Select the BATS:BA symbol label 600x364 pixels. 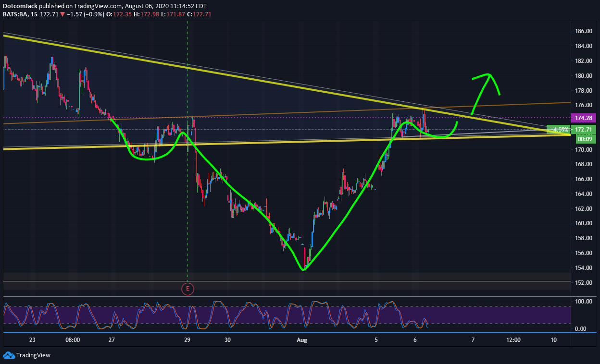click(x=16, y=14)
